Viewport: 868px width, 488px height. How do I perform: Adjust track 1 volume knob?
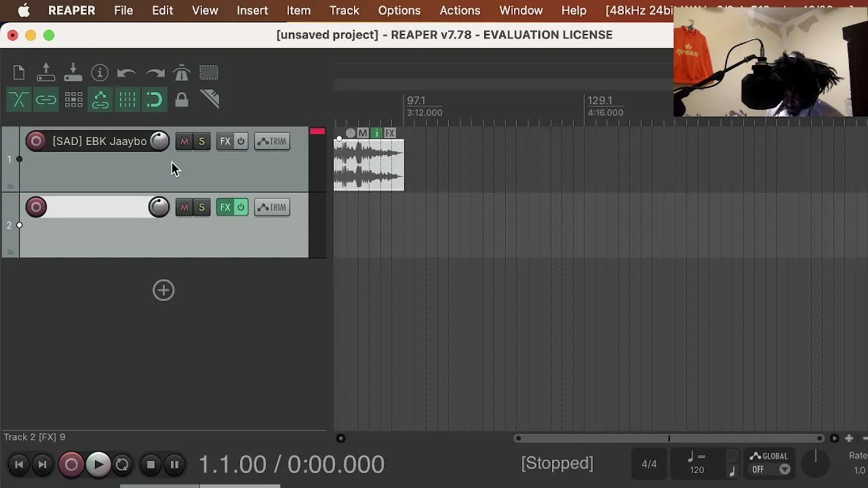159,141
